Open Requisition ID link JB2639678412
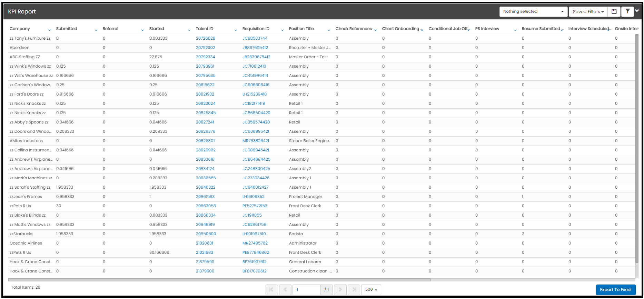The width and height of the screenshot is (644, 299). 256,57
